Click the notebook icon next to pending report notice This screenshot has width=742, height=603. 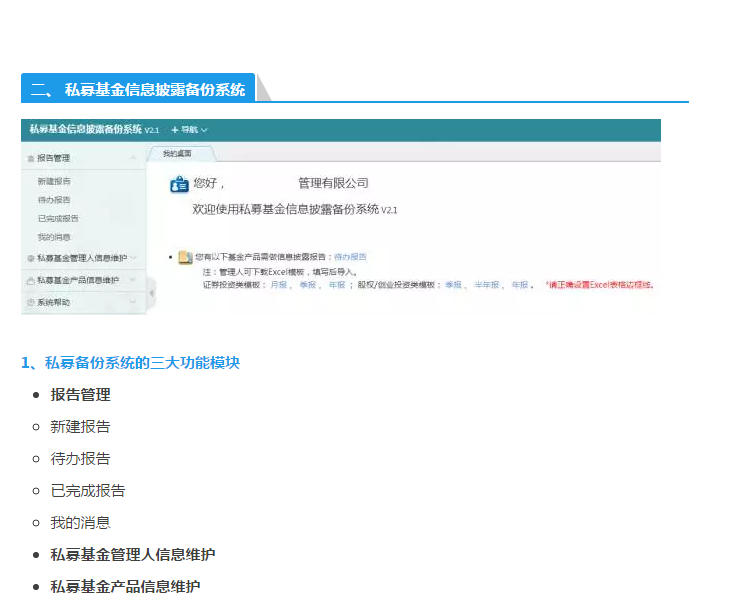[x=185, y=257]
